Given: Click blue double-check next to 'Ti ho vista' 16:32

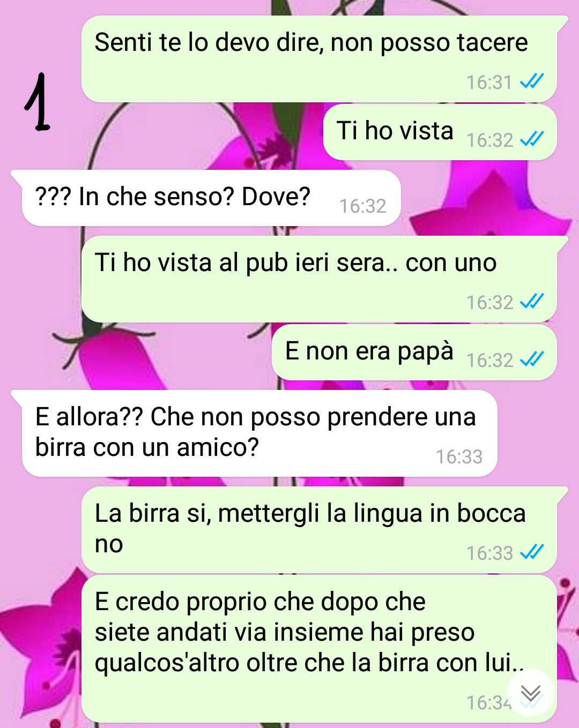Looking at the screenshot, I should (x=532, y=139).
